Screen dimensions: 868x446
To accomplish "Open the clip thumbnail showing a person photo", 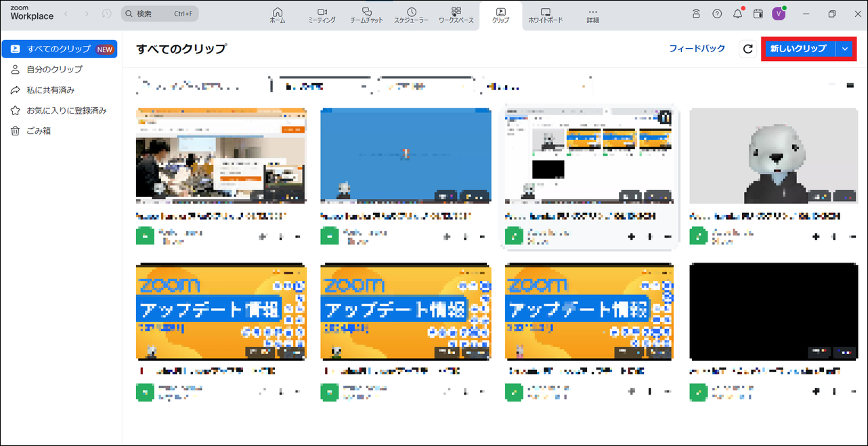I will [221, 155].
